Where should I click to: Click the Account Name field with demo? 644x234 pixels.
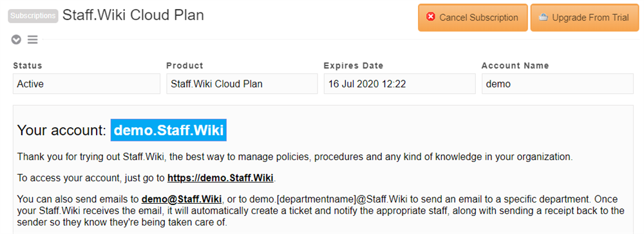(x=558, y=84)
